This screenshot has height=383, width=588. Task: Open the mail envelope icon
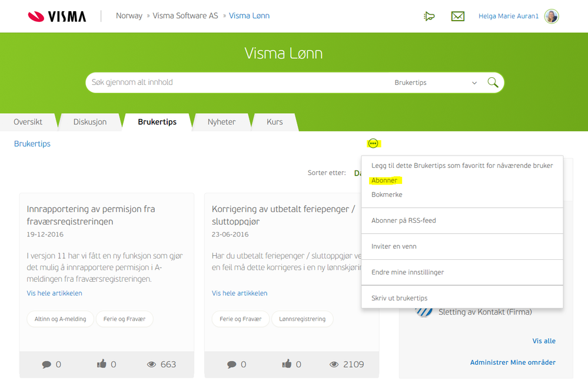457,16
